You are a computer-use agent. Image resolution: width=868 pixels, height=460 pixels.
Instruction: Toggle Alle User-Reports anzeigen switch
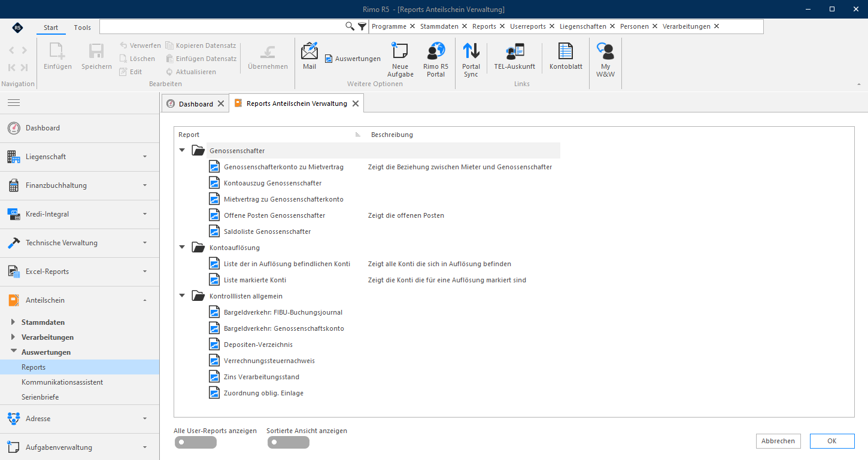pos(195,443)
